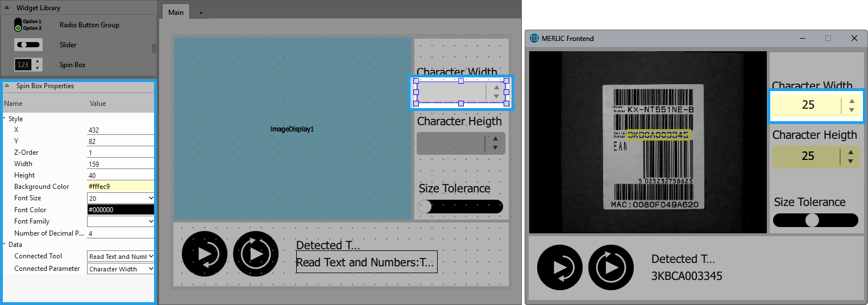The width and height of the screenshot is (868, 305).
Task: Decrease Character Heigth value in Frontend
Action: [x=850, y=162]
